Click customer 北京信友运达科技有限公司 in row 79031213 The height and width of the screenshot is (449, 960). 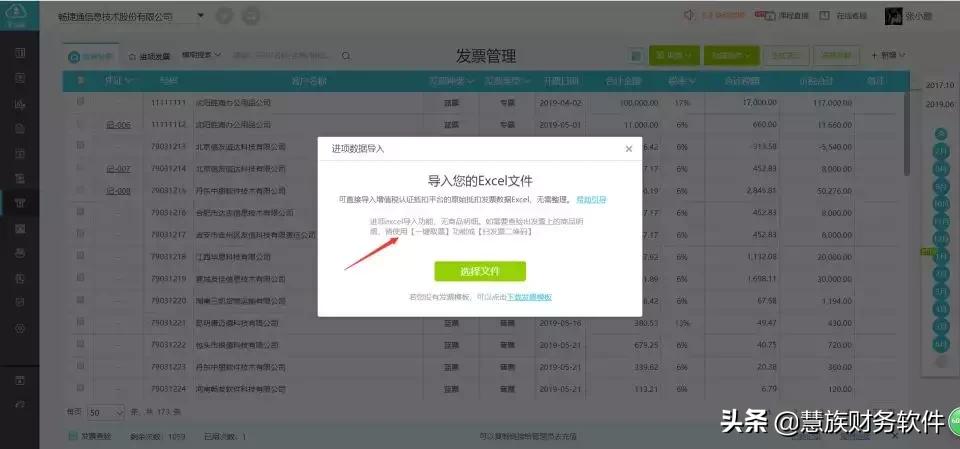pos(240,147)
